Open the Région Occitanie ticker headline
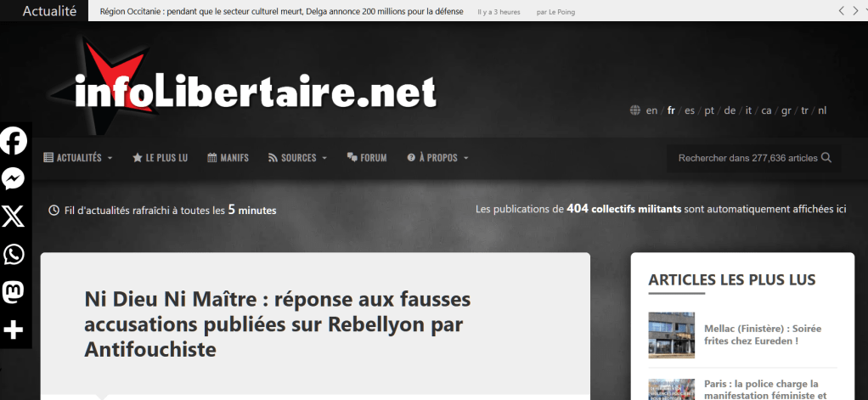 tap(281, 11)
